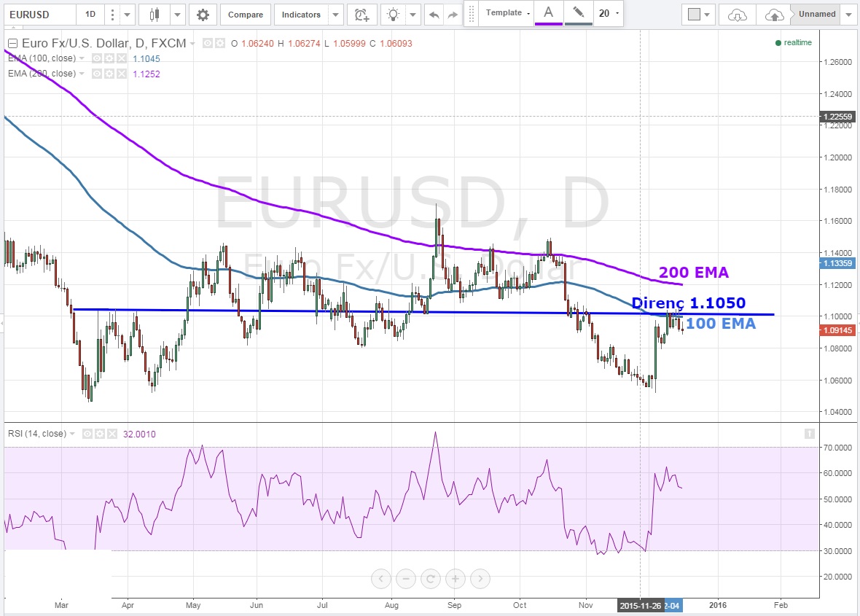Click the candlestick chart style icon

click(x=154, y=15)
